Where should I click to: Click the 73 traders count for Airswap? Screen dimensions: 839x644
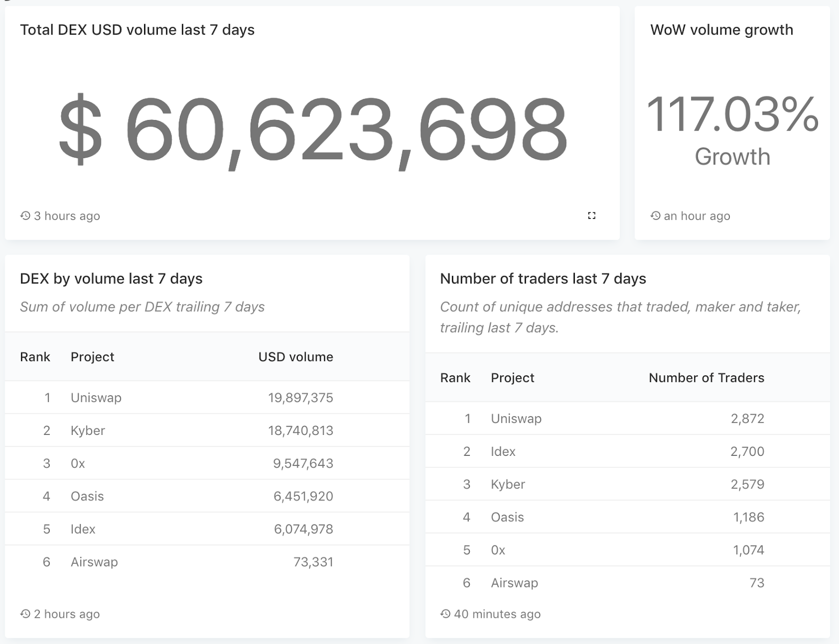coord(757,583)
